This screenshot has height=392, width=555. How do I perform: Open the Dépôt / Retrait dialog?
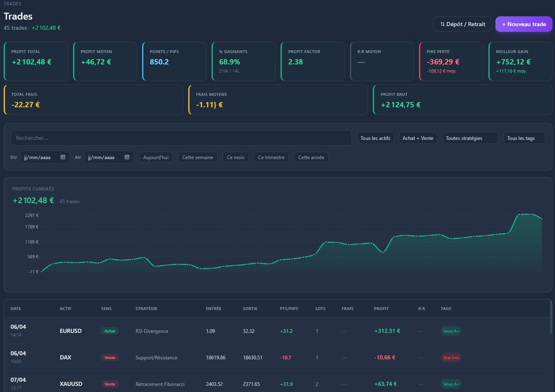[x=463, y=24]
